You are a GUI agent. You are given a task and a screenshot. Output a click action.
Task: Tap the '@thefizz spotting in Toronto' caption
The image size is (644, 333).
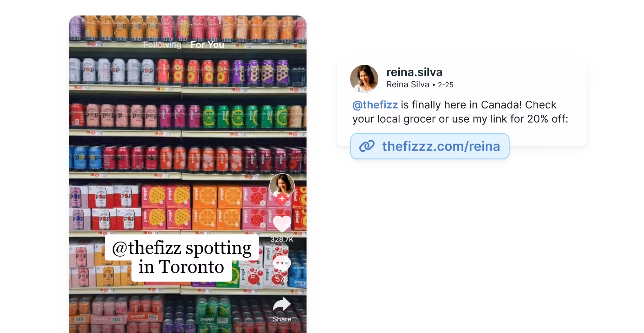[182, 258]
